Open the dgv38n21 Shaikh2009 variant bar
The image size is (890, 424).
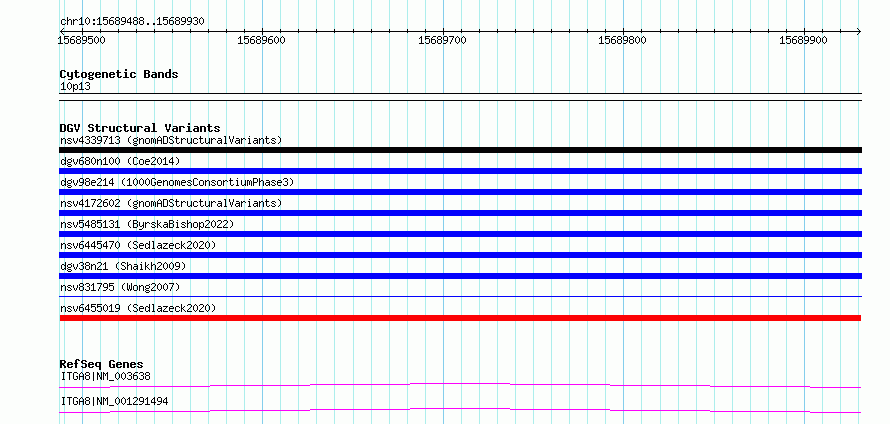tap(460, 276)
